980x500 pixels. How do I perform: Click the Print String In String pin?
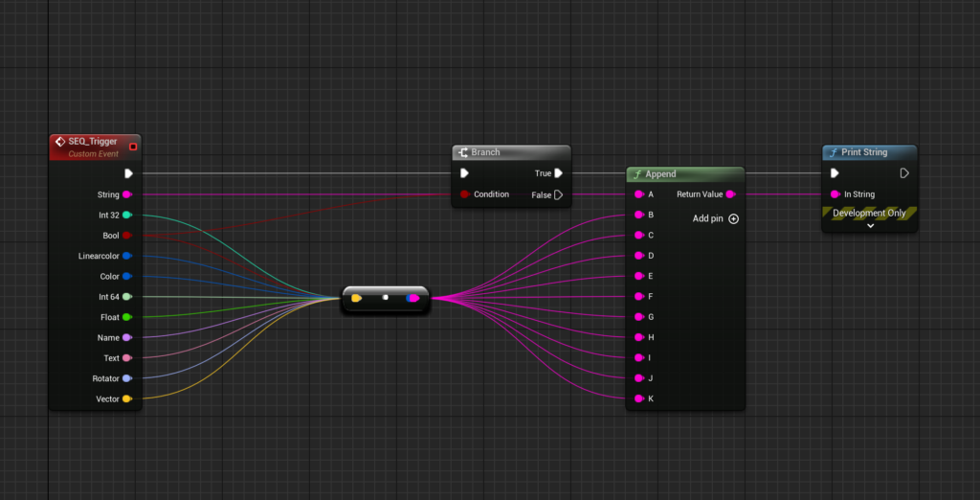pyautogui.click(x=835, y=194)
